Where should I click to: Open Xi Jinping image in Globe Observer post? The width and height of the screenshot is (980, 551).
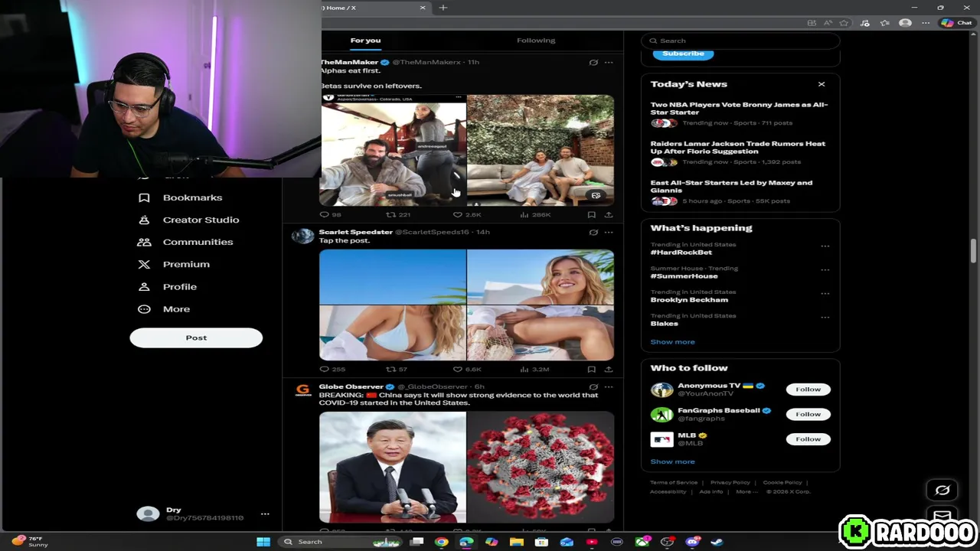pyautogui.click(x=393, y=467)
